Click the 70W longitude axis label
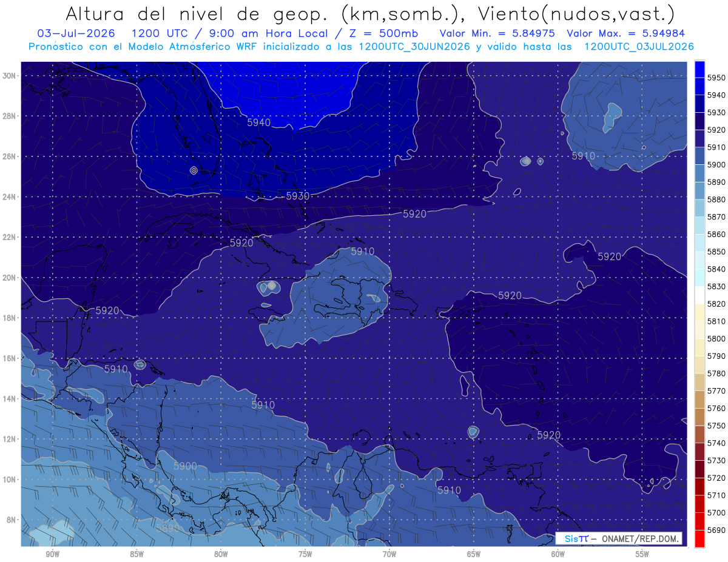The image size is (728, 562). [389, 554]
